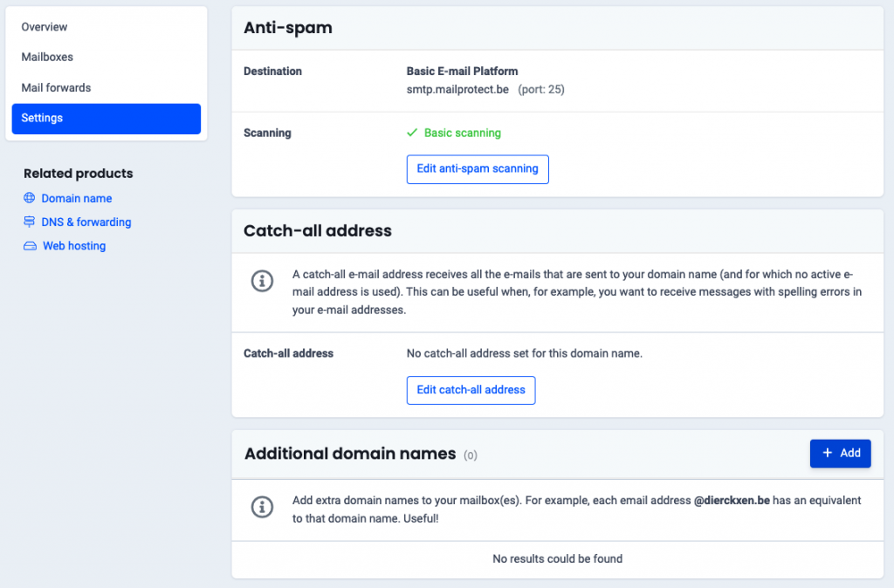
Task: Click the Additional domain names heading
Action: click(x=350, y=454)
